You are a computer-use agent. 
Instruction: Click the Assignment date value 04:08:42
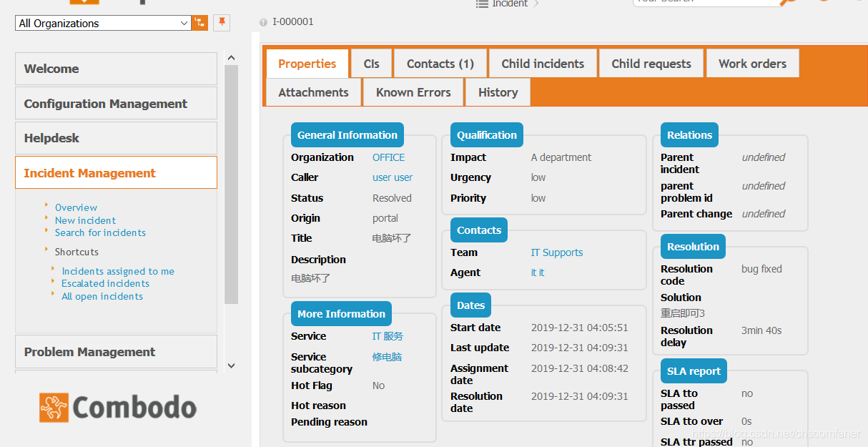tap(579, 368)
